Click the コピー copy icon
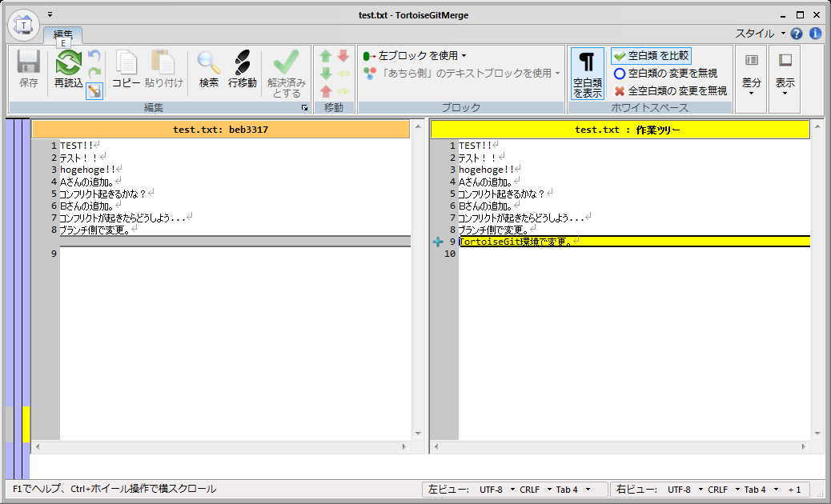The image size is (831, 504). (x=126, y=69)
